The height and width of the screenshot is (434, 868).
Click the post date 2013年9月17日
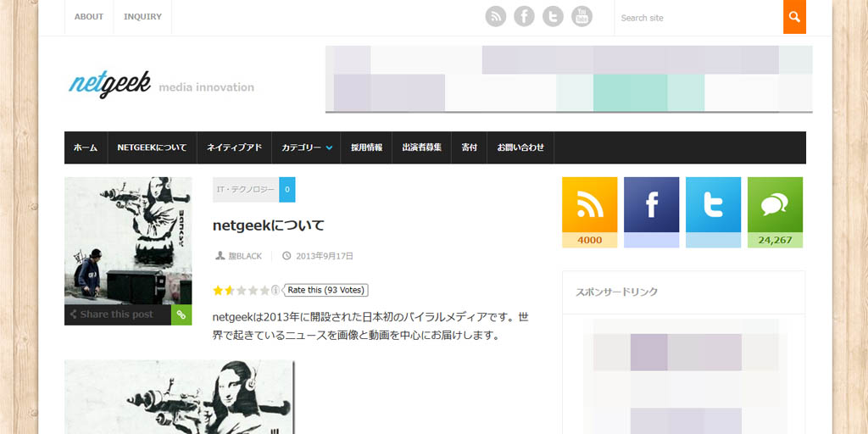(x=325, y=256)
